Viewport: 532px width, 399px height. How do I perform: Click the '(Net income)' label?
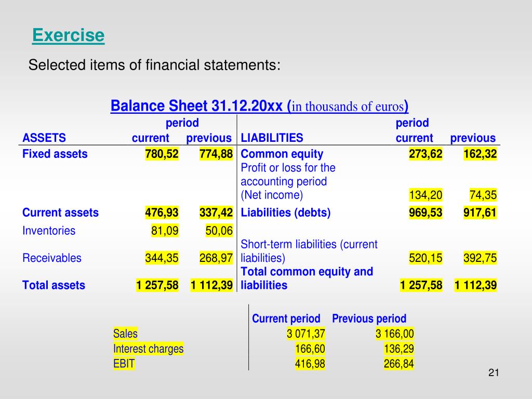(272, 195)
